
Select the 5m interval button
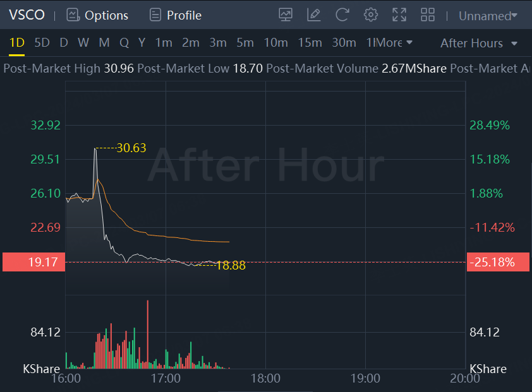click(x=245, y=42)
